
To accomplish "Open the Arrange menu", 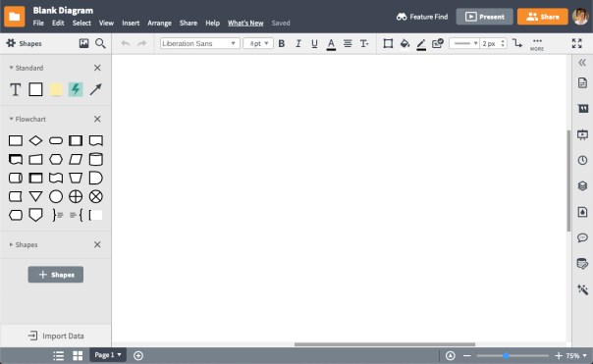I will click(x=159, y=24).
